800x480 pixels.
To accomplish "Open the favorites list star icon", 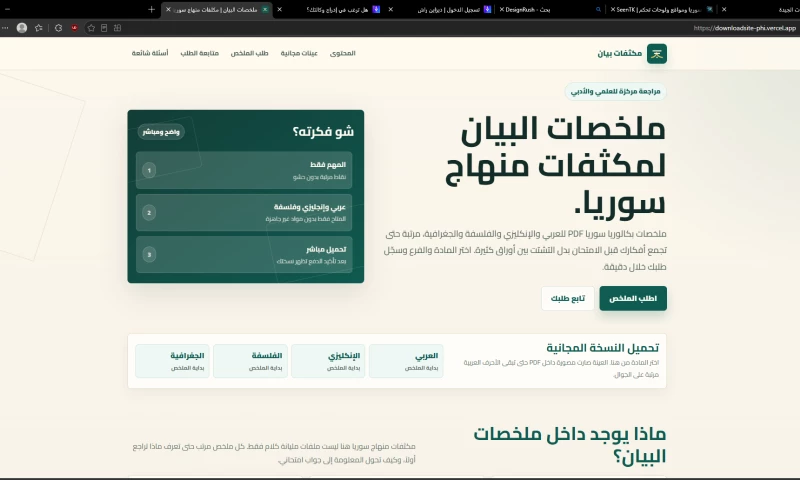I will coord(38,28).
